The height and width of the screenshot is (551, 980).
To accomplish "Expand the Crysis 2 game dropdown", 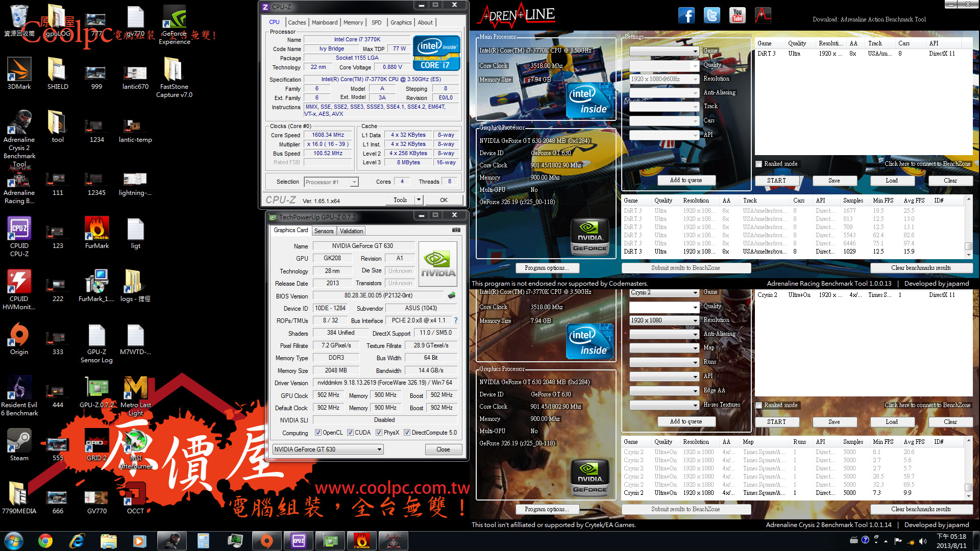I will (695, 293).
